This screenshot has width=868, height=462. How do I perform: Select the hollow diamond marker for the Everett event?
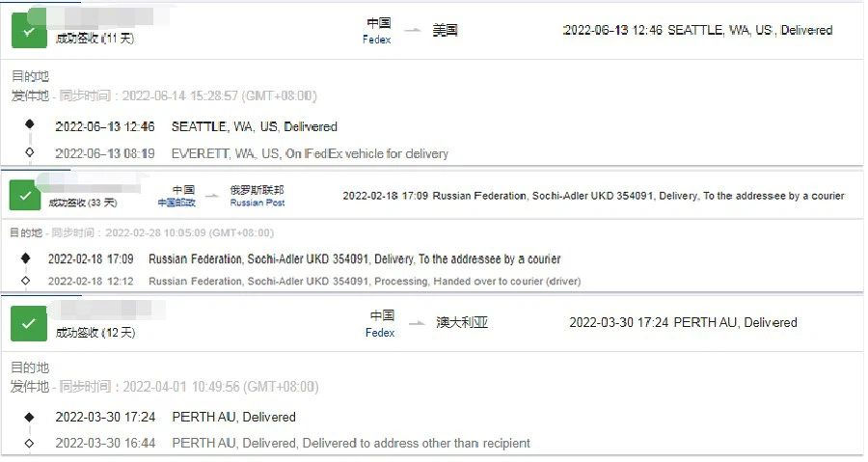29,152
